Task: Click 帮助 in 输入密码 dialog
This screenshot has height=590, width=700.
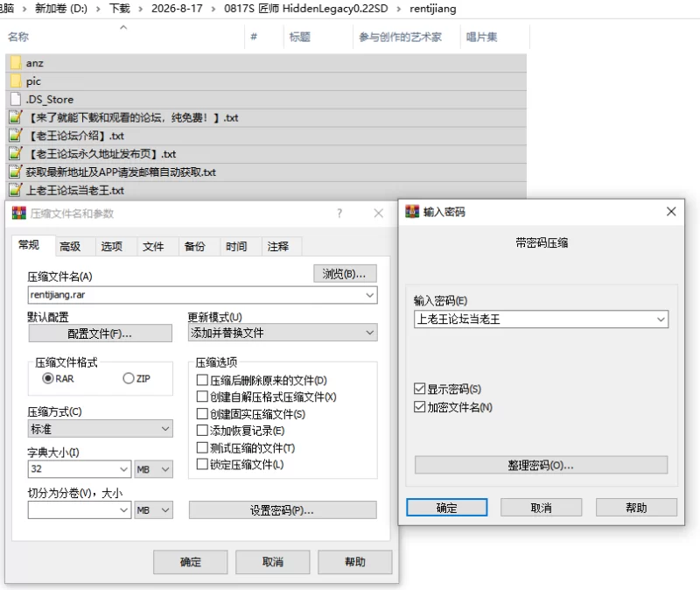Action: coord(636,508)
